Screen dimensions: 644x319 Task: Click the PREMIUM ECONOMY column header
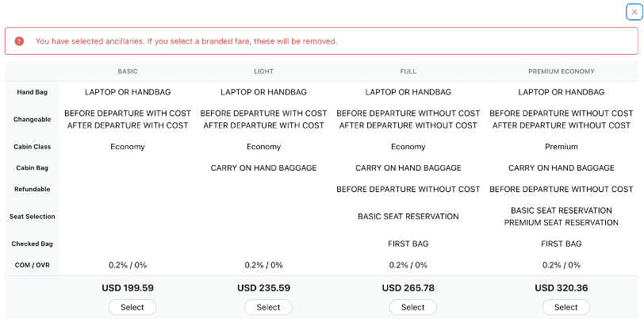coord(561,71)
